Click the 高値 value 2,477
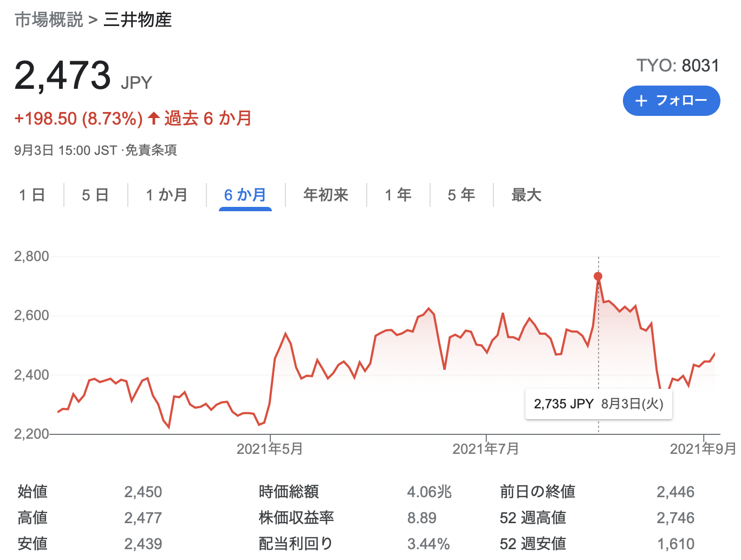The image size is (741, 560). (143, 518)
